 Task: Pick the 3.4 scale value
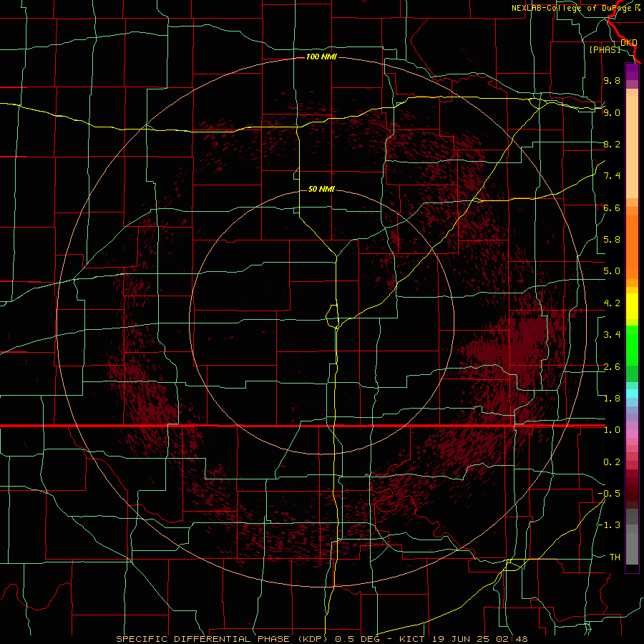(612, 335)
